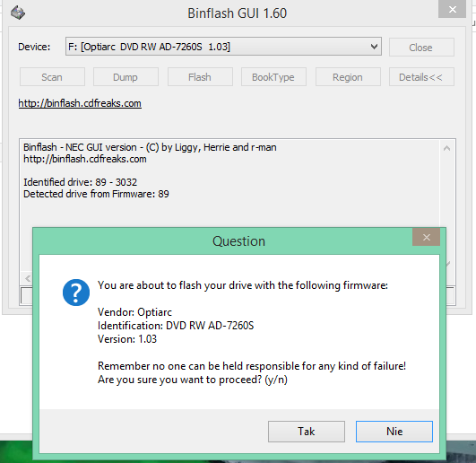Image resolution: width=476 pixels, height=463 pixels.
Task: Click the 'Identified drive: 89 - 3032' log line
Action: click(80, 182)
